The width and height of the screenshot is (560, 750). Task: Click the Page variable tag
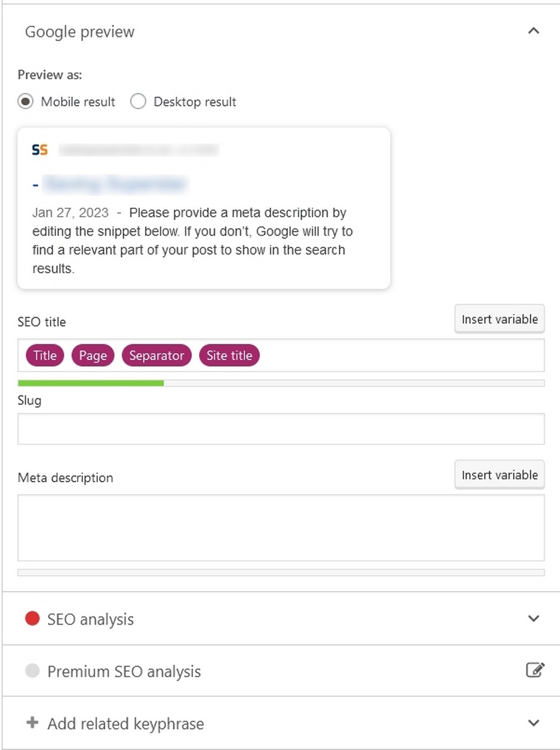[x=93, y=355]
